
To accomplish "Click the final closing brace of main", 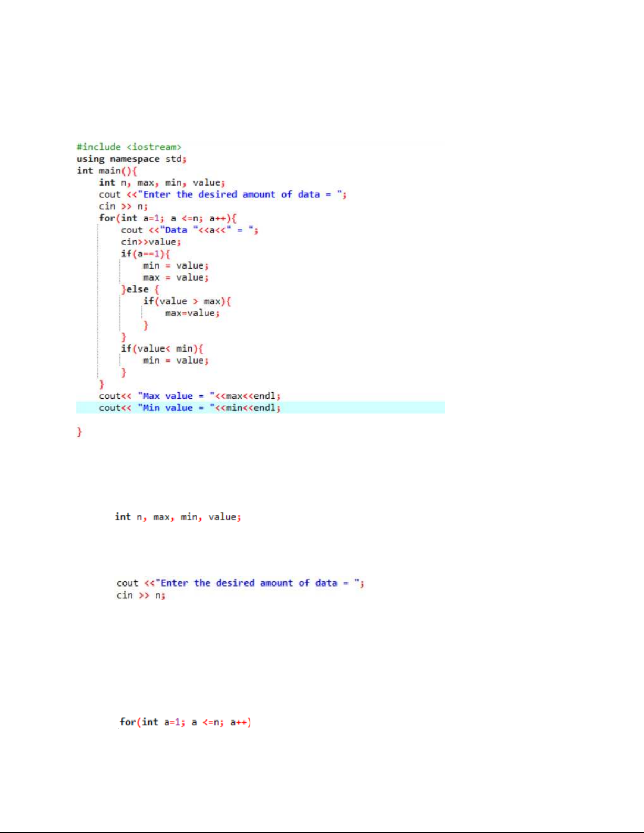I will coord(79,432).
